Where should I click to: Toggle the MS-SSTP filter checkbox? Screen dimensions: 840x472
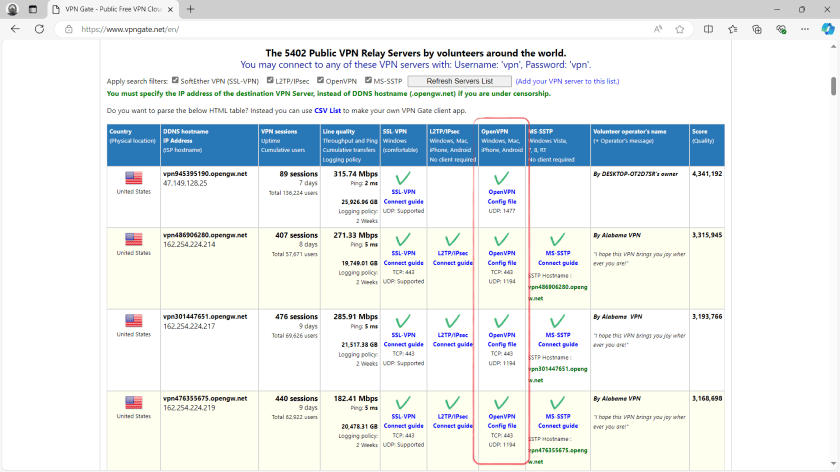click(366, 80)
